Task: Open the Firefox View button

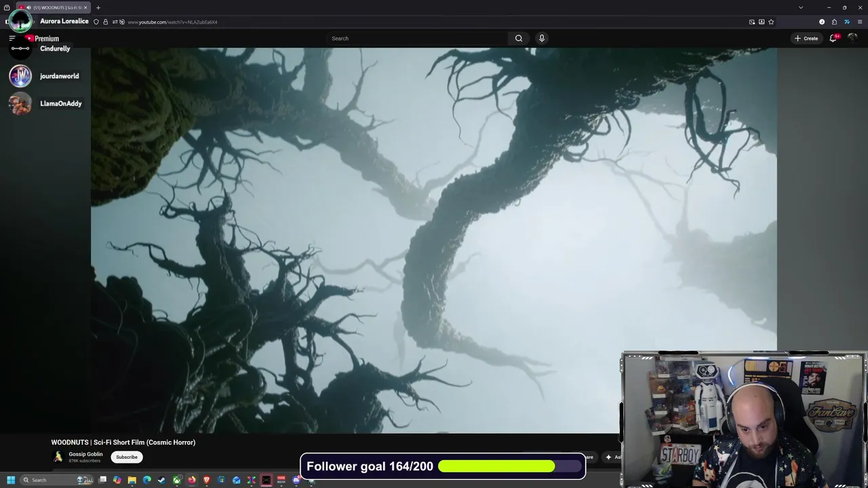Action: click(7, 7)
